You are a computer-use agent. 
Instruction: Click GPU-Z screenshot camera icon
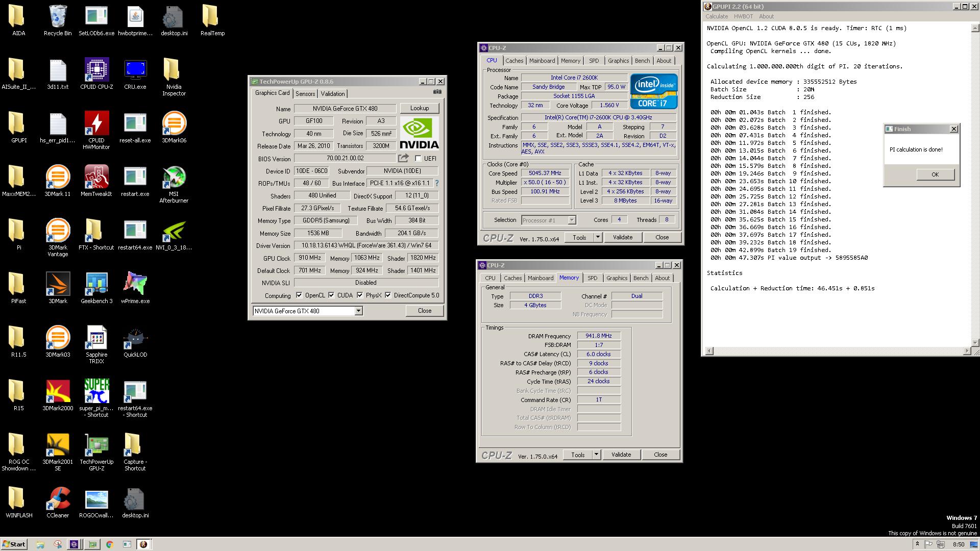pos(437,92)
